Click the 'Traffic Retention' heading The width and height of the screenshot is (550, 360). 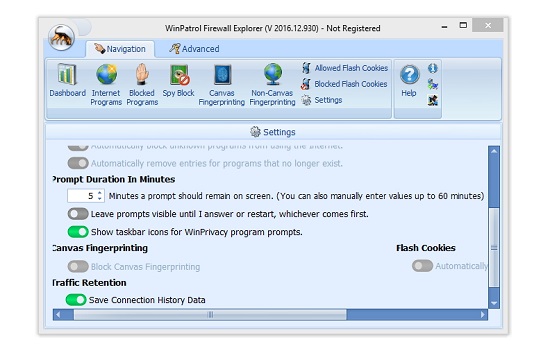click(x=89, y=283)
